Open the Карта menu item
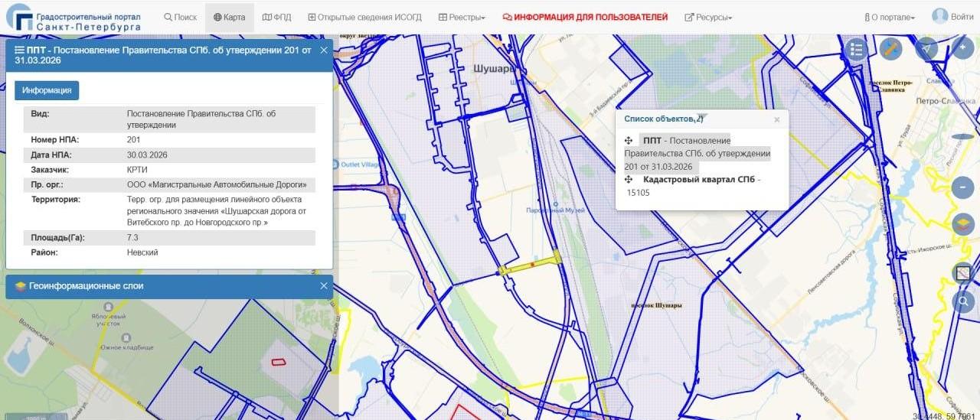 [x=230, y=17]
